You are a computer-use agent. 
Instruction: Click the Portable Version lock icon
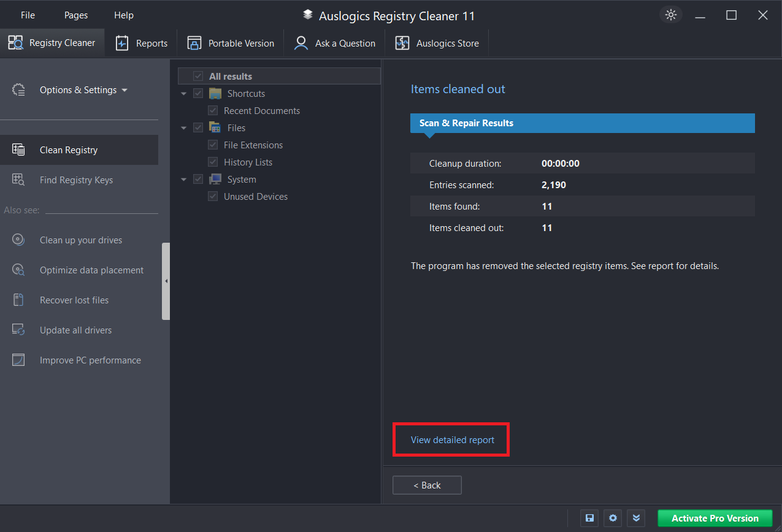pos(194,43)
